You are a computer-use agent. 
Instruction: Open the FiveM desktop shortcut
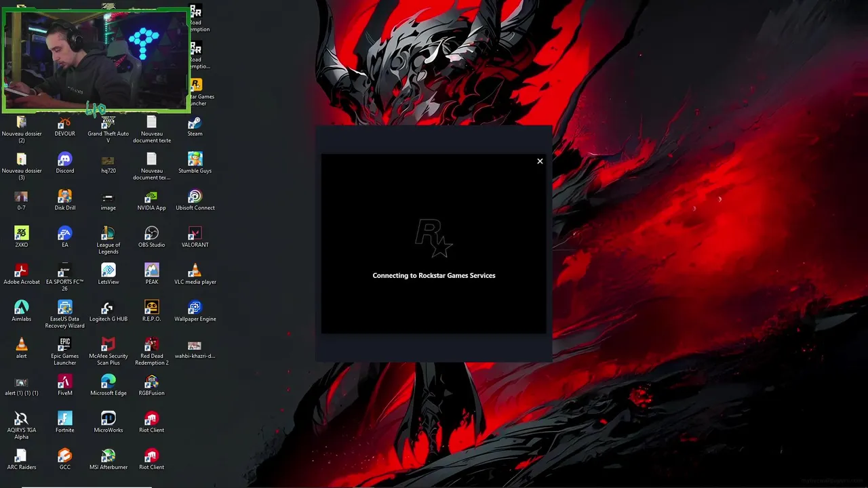(65, 386)
